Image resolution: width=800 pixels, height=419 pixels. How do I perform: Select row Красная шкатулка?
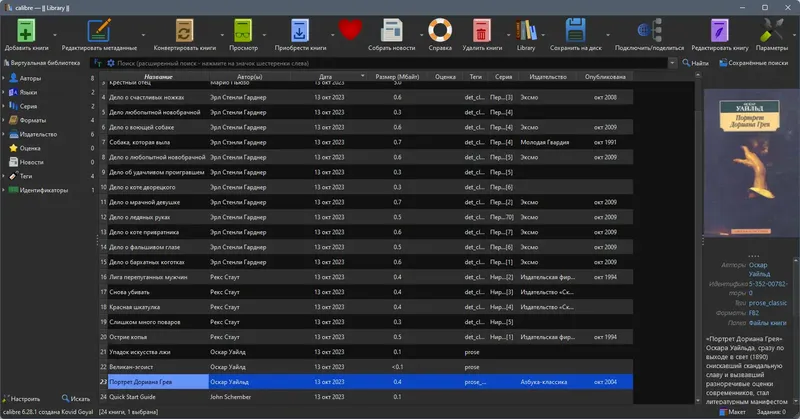click(366, 307)
